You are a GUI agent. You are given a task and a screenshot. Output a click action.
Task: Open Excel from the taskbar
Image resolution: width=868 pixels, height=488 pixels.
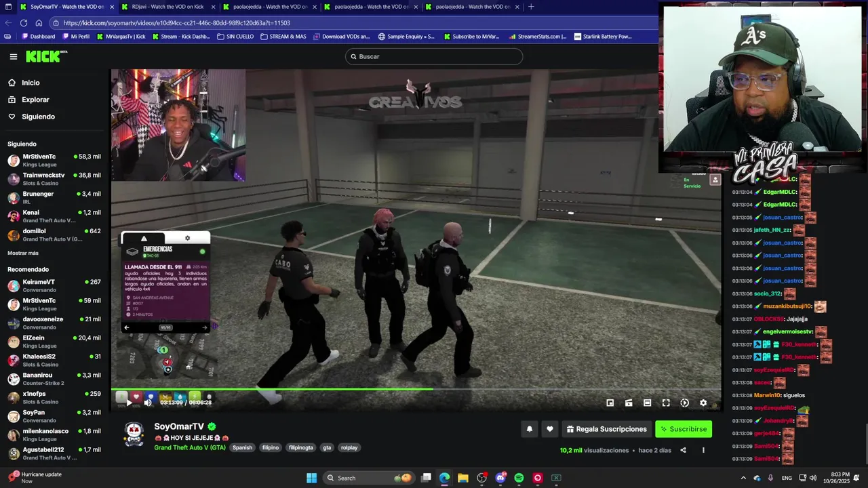[556, 478]
